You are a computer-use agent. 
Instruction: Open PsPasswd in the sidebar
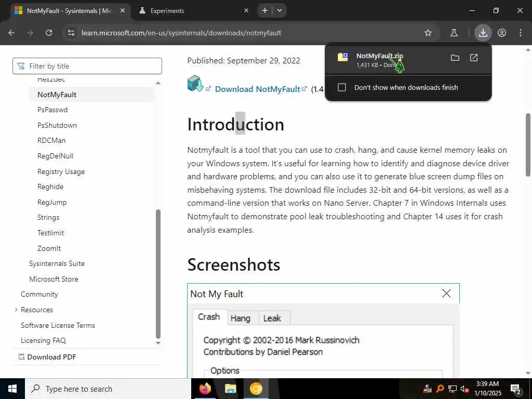click(x=52, y=110)
